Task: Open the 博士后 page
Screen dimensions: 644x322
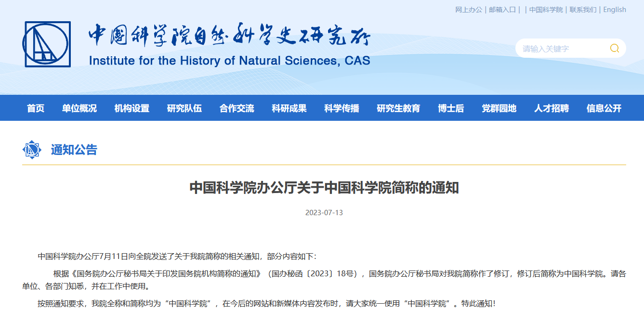Action: (451, 108)
